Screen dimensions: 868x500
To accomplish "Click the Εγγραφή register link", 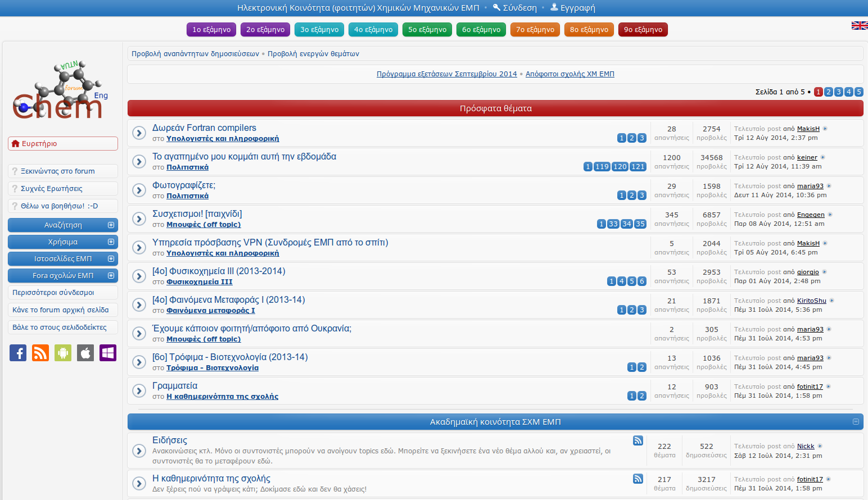I will (x=572, y=8).
